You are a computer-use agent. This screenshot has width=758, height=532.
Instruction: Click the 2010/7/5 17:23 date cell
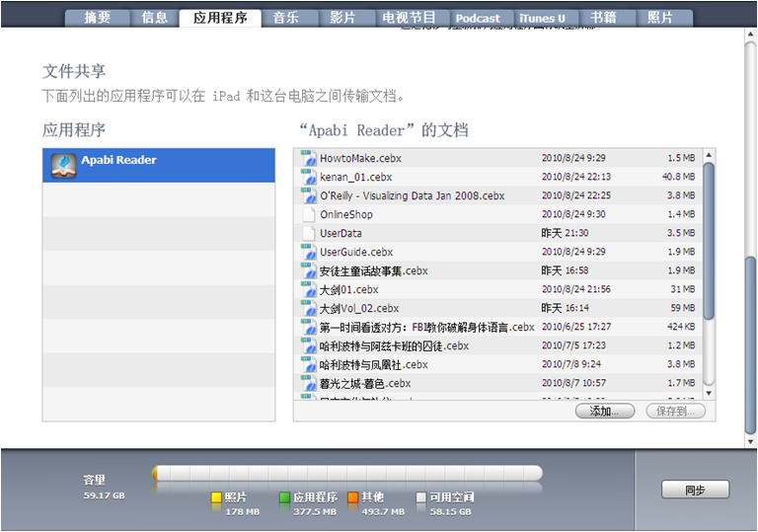[573, 345]
